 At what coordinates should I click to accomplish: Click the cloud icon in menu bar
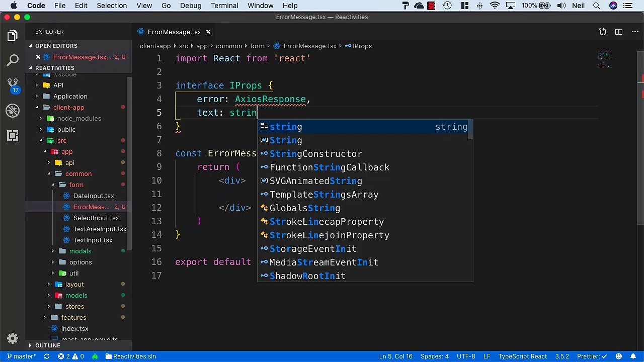[x=419, y=6]
